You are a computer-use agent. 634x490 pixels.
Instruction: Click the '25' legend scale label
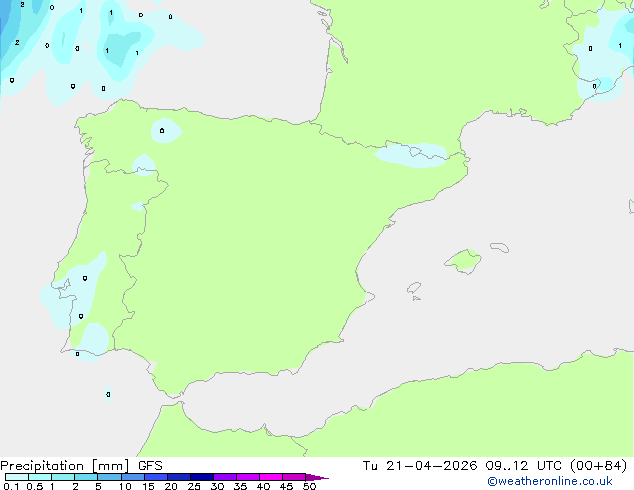(x=194, y=486)
